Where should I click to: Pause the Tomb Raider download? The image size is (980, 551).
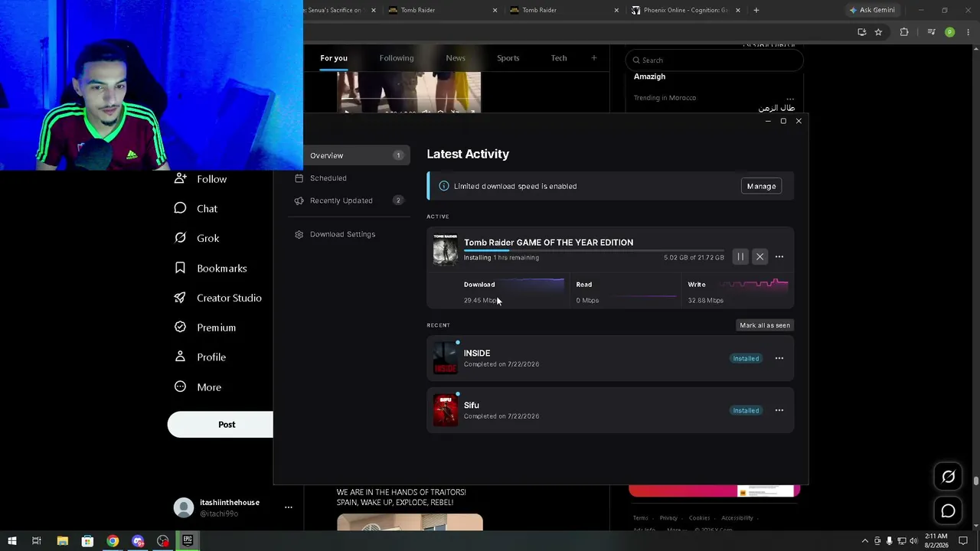(740, 257)
